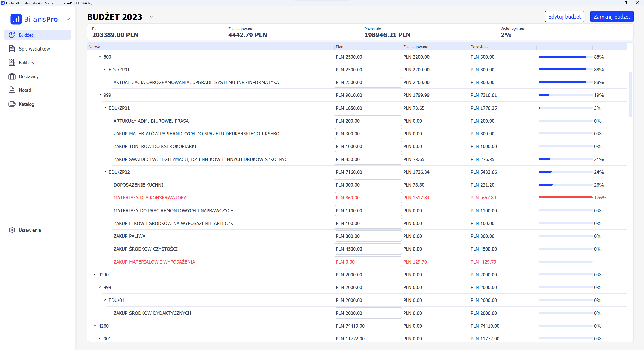Click the Notatki icon in sidebar
644x350 pixels.
coord(12,90)
